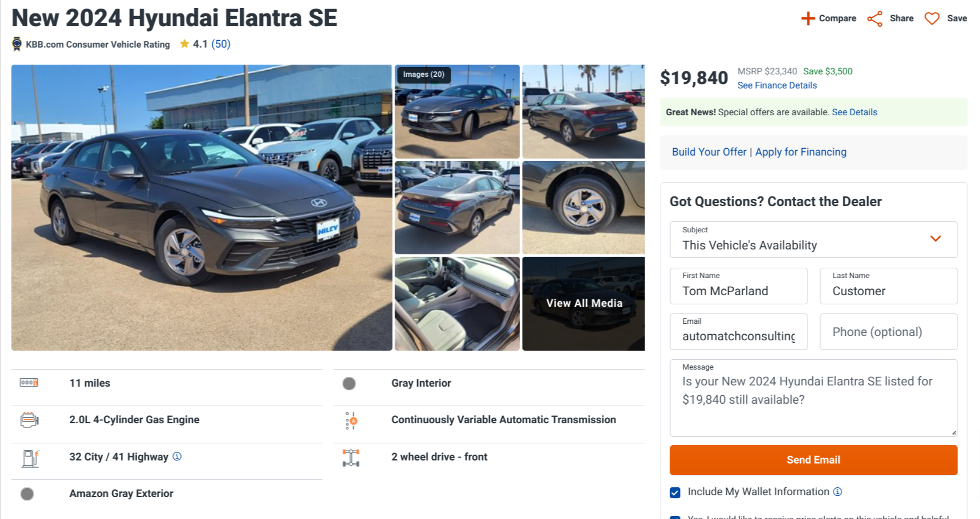Click the Gray Interior color swatch
Screen dimensions: 980x519
(x=349, y=384)
